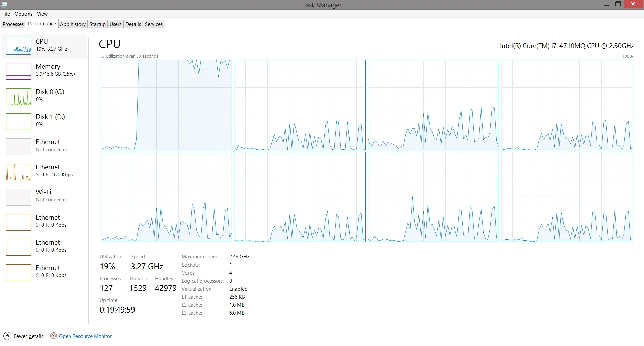
Task: Click the Maximum speed 2.49 GHz value
Action: (x=239, y=257)
